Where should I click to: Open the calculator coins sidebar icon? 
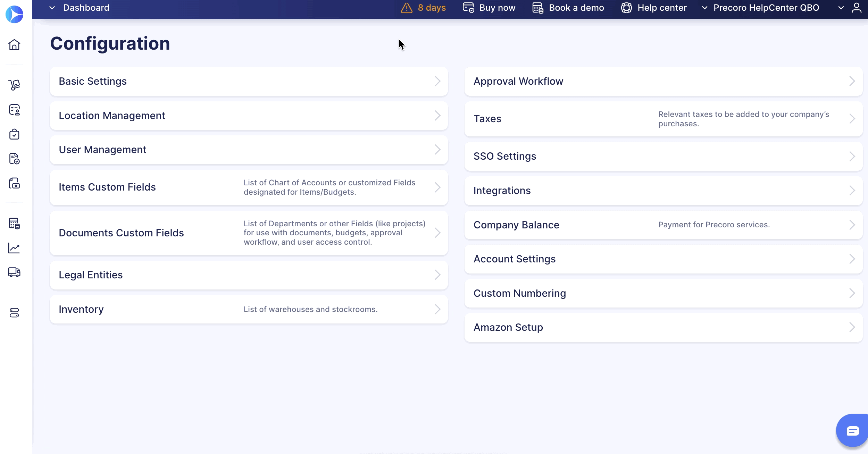(14, 224)
